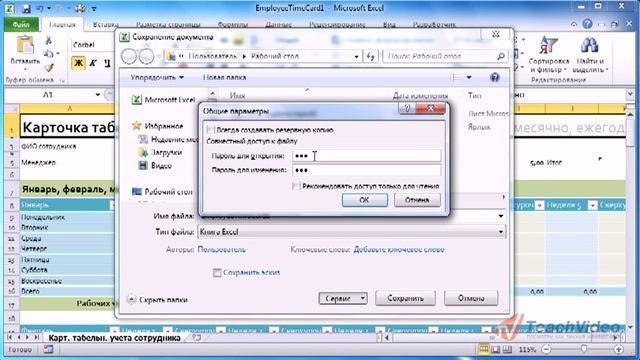Click the Back arrow in save dialog
This screenshot has height=360, width=640.
pyautogui.click(x=129, y=56)
